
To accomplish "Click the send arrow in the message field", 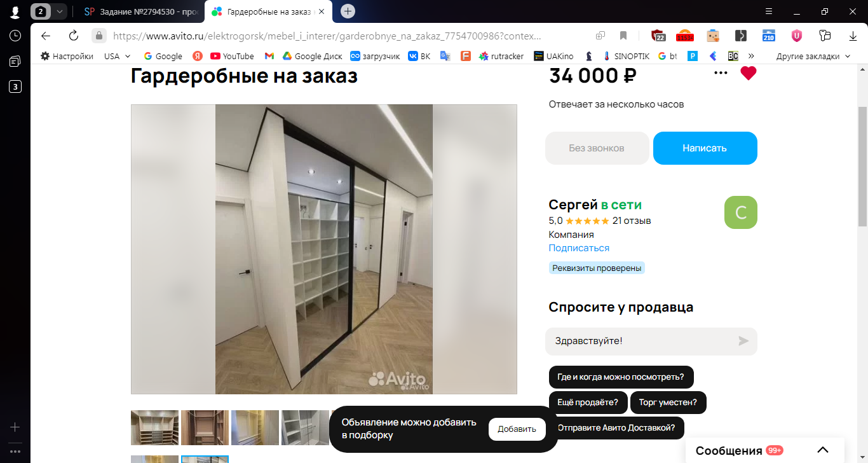I will [743, 341].
